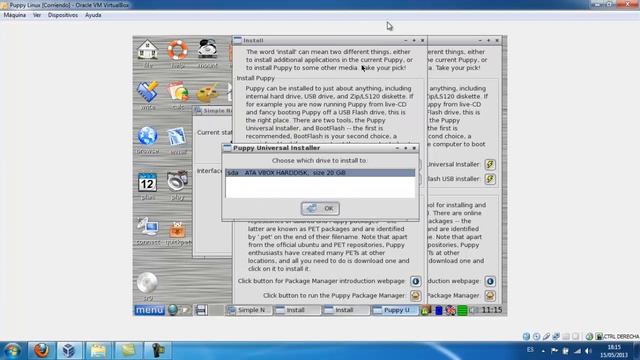Image resolution: width=640 pixels, height=360 pixels.
Task: Click the VirtualBox cube icon on Windows taskbar
Action: pos(69,351)
